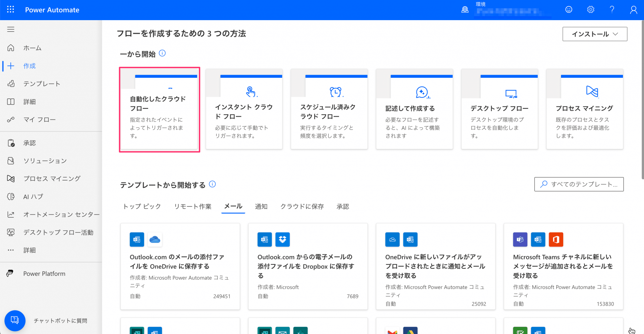Screen dimensions: 644x334
Task: Open 記述して作成する card
Action: click(x=414, y=109)
